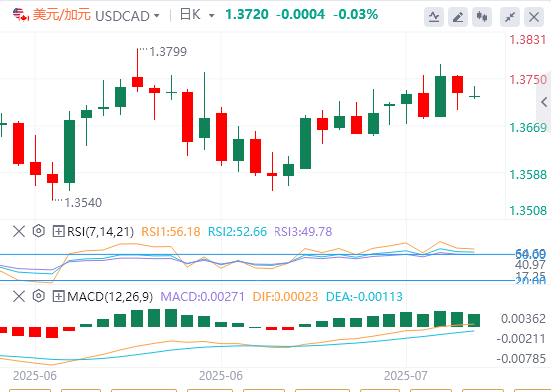Image resolution: width=551 pixels, height=392 pixels.
Task: Click the DEA:-0.00113 value
Action: click(x=364, y=297)
